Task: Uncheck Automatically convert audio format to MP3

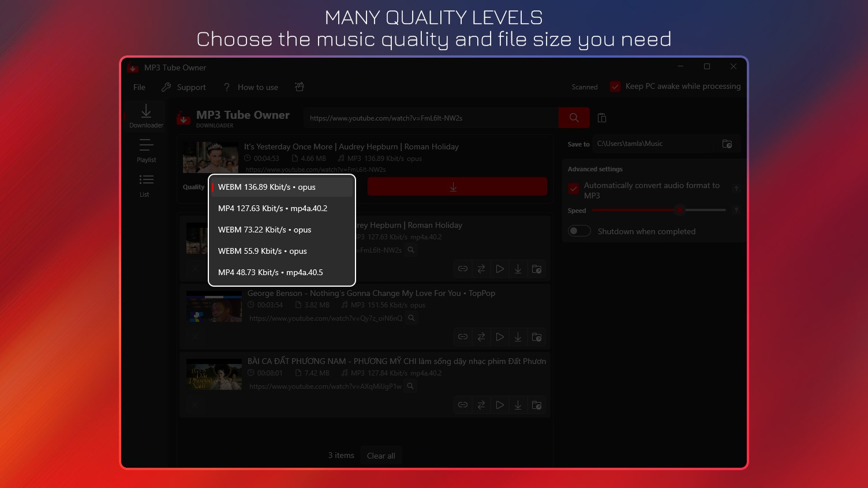Action: [x=573, y=189]
